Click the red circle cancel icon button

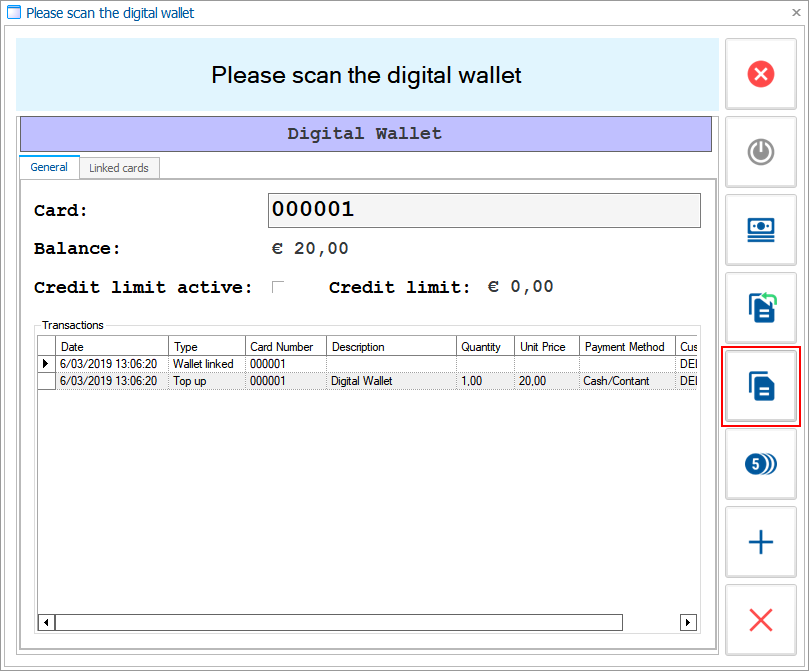760,74
